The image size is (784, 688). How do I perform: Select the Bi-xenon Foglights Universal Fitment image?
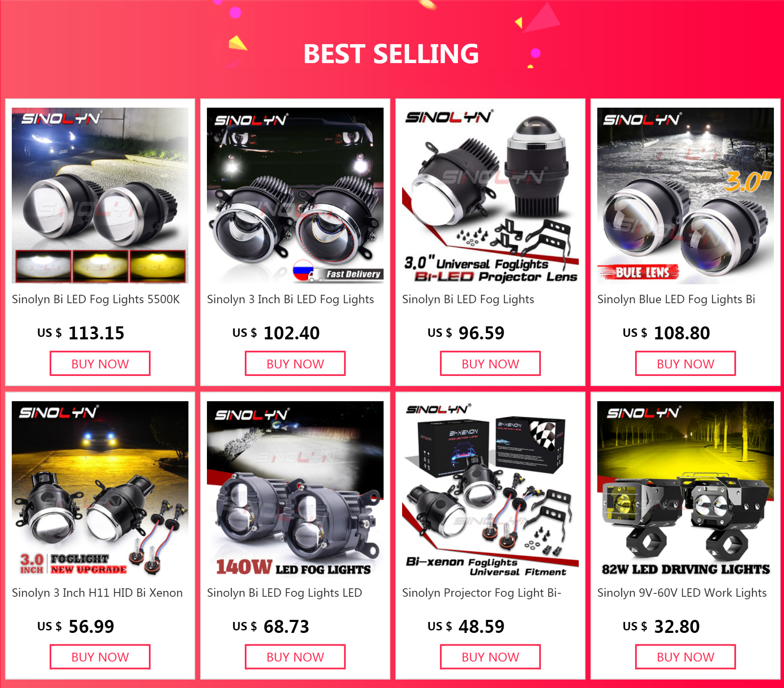pos(490,490)
